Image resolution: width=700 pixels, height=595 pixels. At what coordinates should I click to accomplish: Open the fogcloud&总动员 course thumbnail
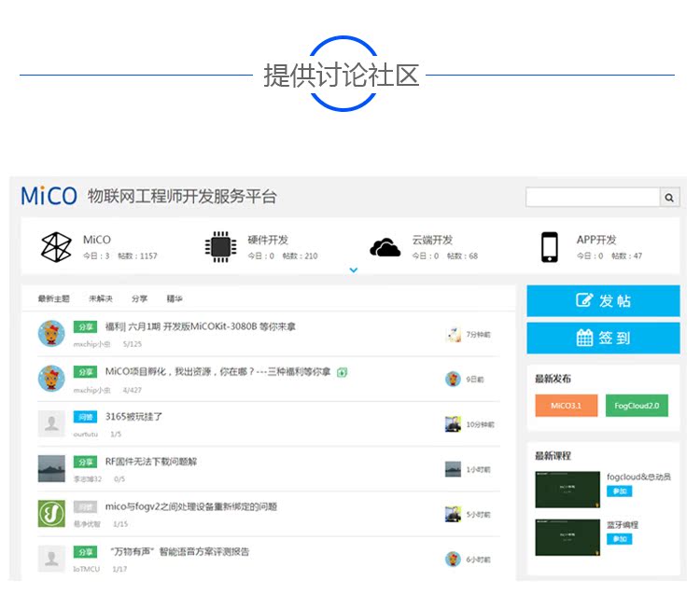coord(567,490)
